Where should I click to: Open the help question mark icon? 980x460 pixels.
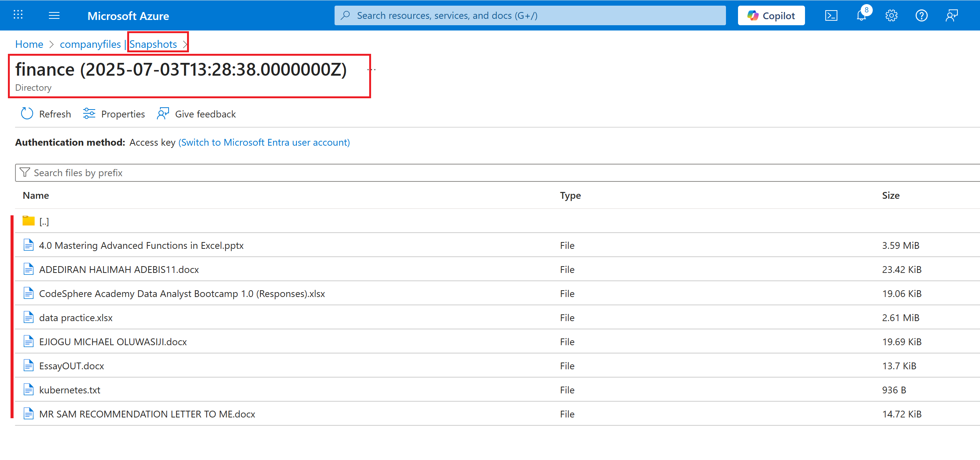pyautogui.click(x=921, y=15)
